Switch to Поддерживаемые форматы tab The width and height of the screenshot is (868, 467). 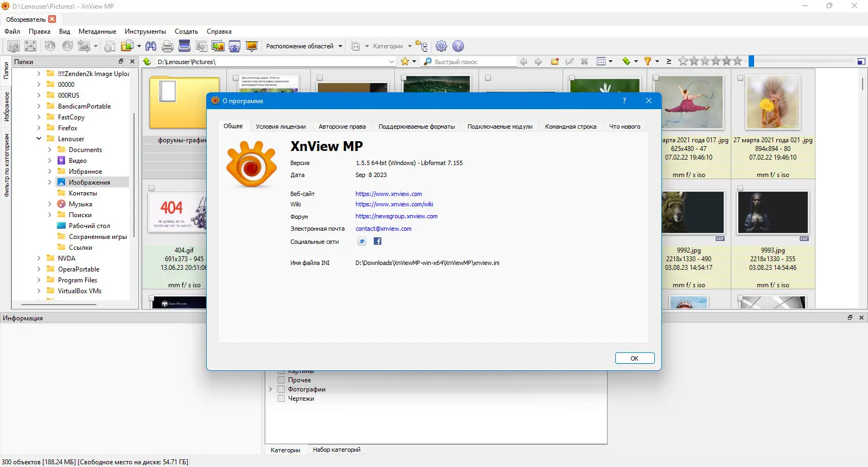[417, 127]
